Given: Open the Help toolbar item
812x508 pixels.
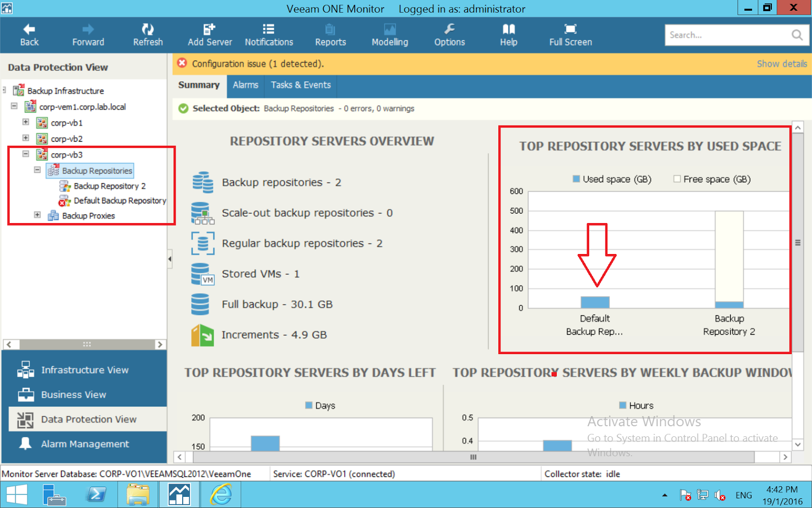Looking at the screenshot, I should (509, 35).
